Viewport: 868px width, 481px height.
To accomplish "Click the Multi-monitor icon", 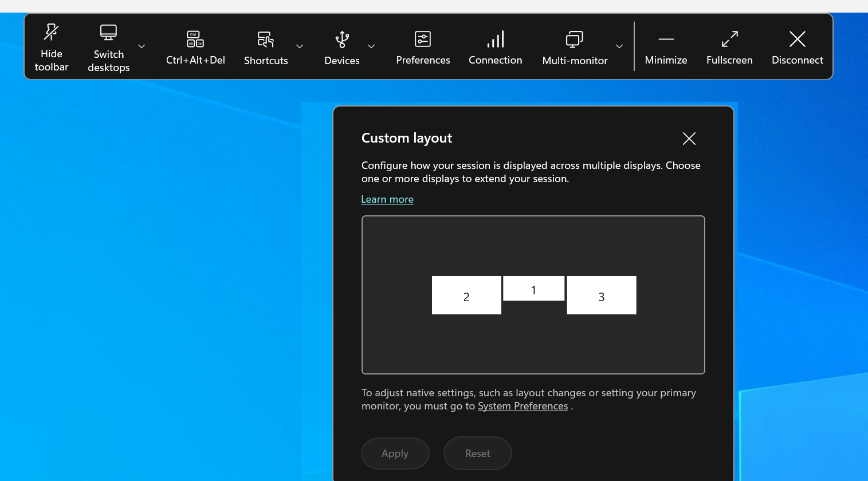I will tap(574, 40).
